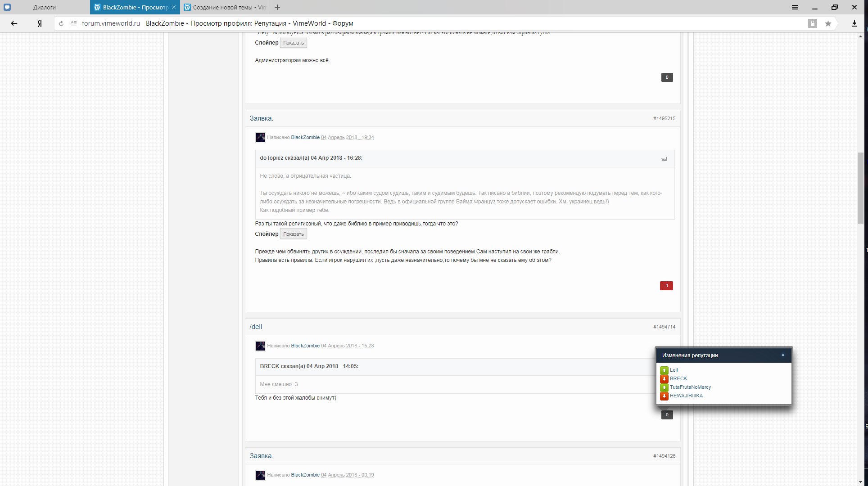Reload the page with refresh icon
Image resolution: width=868 pixels, height=486 pixels.
(x=61, y=23)
